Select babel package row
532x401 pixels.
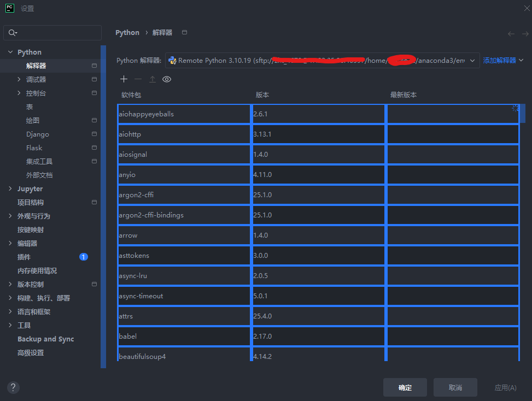[x=318, y=336]
